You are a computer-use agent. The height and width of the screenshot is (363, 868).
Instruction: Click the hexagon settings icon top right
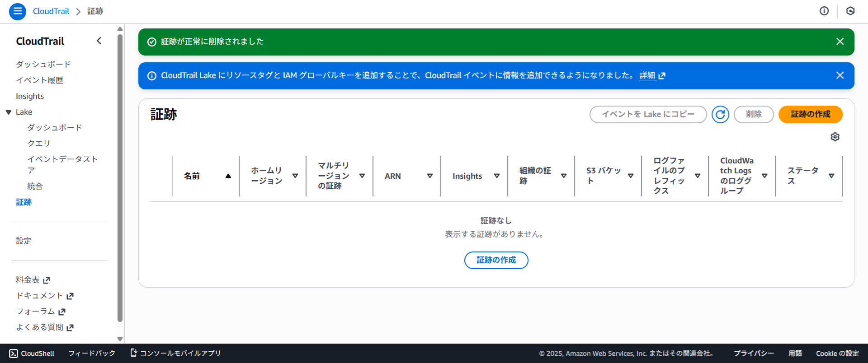point(850,11)
